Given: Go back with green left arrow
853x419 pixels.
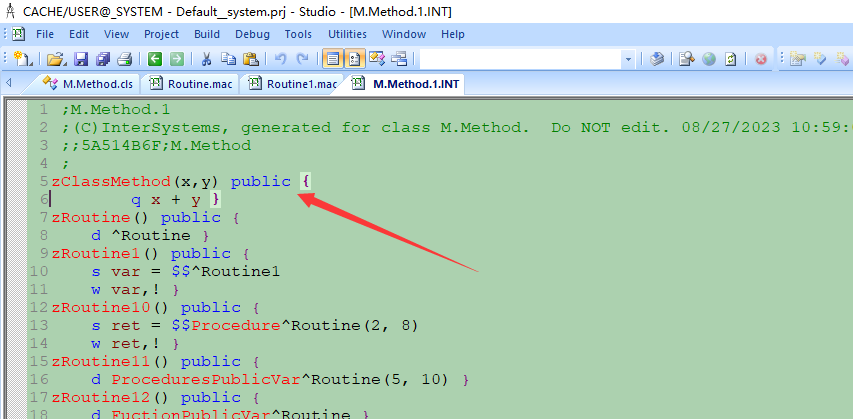Looking at the screenshot, I should click(155, 59).
